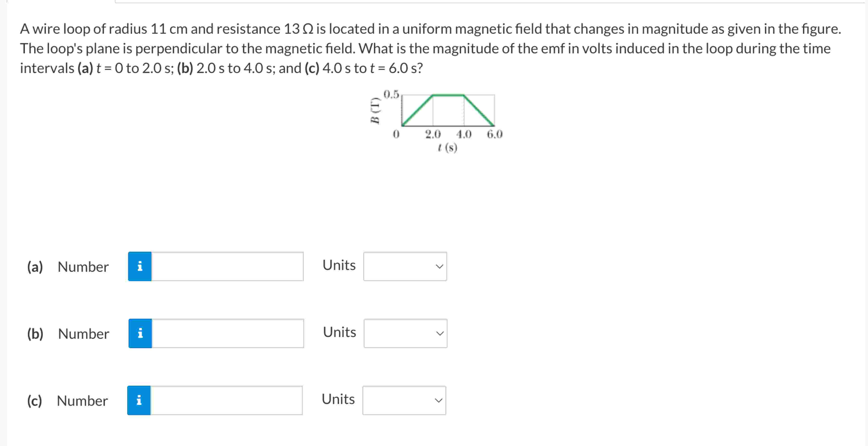Select the blue tooltip icon for part (a) Number
868x446 pixels.
coord(140,266)
